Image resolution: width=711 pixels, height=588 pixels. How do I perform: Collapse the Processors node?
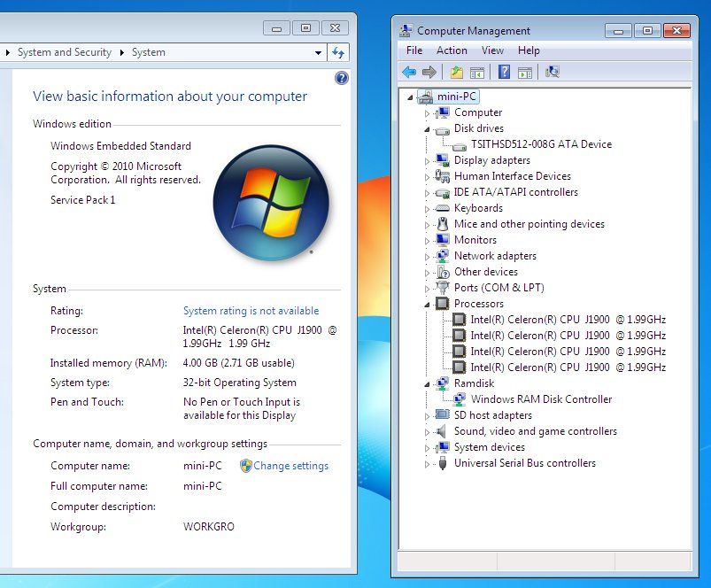[x=427, y=305]
